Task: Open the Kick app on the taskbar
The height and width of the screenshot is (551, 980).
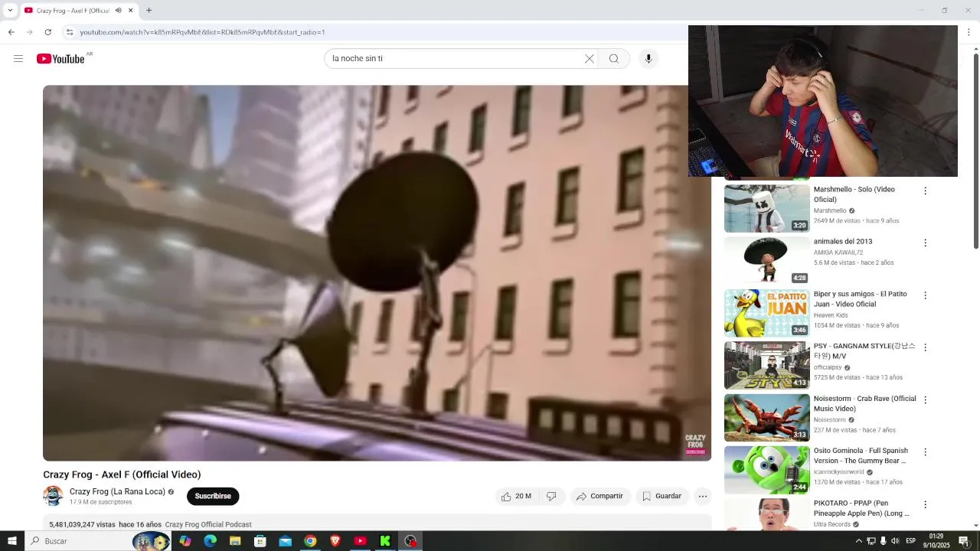Action: [385, 541]
